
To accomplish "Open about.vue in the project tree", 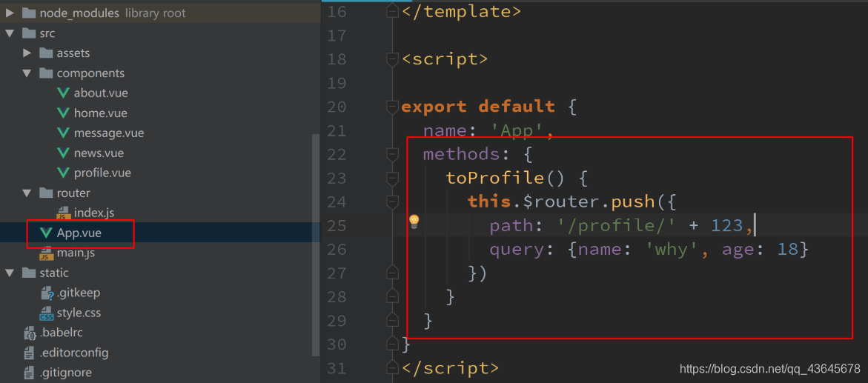I will coord(101,93).
